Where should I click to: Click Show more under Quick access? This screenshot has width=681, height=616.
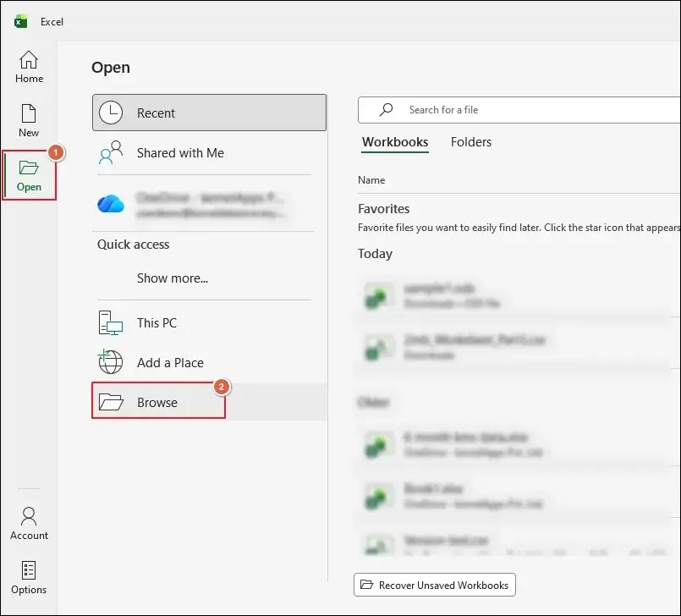[x=173, y=278]
